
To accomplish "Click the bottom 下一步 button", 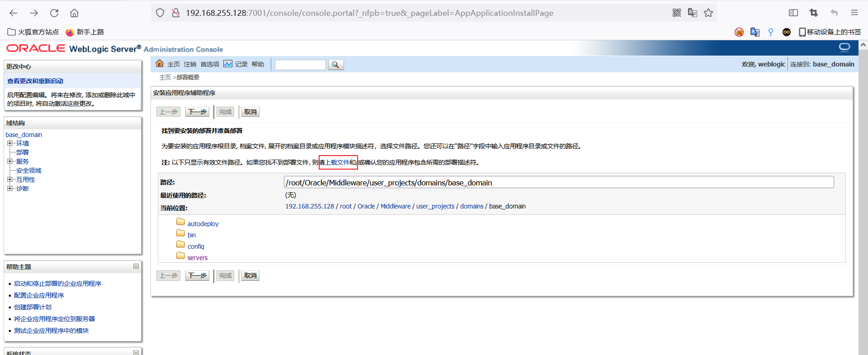I will [197, 275].
